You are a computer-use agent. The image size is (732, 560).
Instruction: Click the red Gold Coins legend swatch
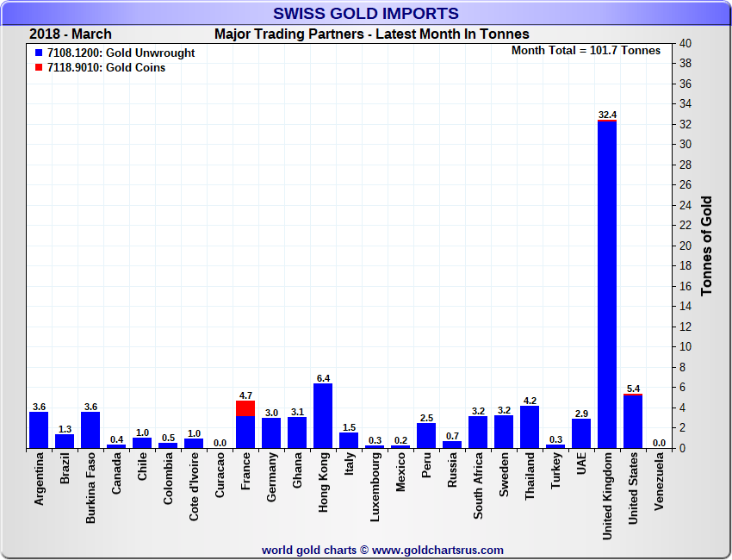click(39, 68)
